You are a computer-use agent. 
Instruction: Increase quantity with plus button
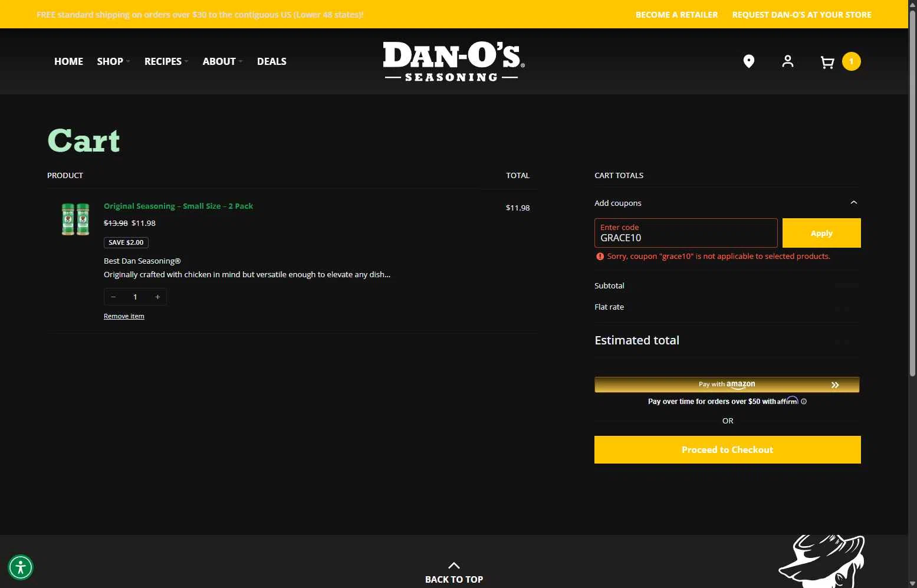pos(157,297)
